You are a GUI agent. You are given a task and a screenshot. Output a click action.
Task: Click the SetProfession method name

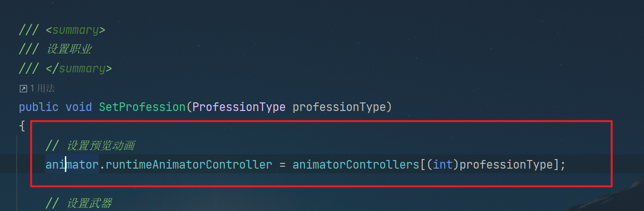tap(142, 107)
